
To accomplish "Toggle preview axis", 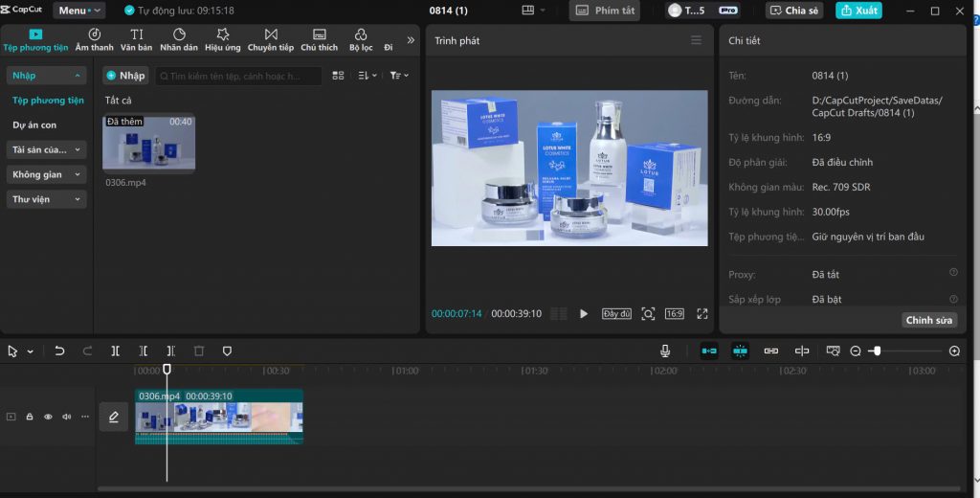I will (802, 351).
